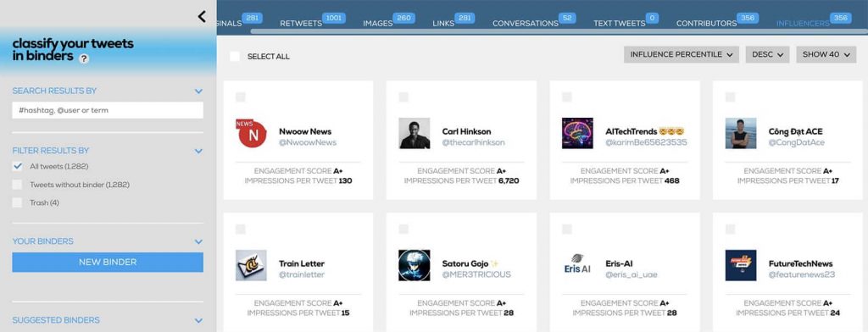Click Carl Hinkson's profile photo
The width and height of the screenshot is (868, 332).
tap(414, 133)
